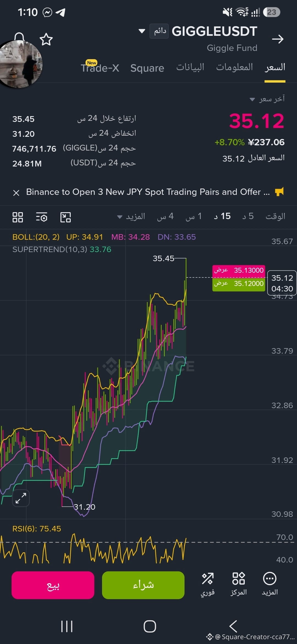This screenshot has width=297, height=644.
Task: Expand chart to fullscreen with arrows icon
Action: pos(21,498)
